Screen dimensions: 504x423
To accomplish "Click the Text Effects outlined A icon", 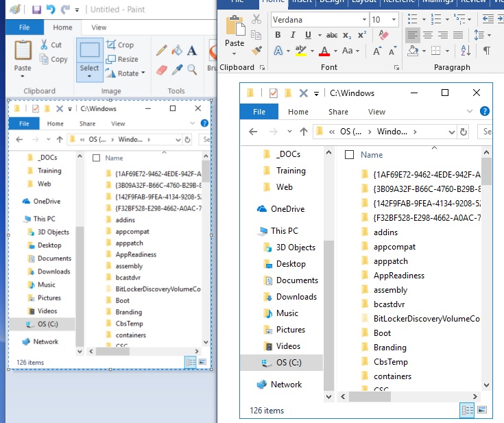I will [x=278, y=51].
